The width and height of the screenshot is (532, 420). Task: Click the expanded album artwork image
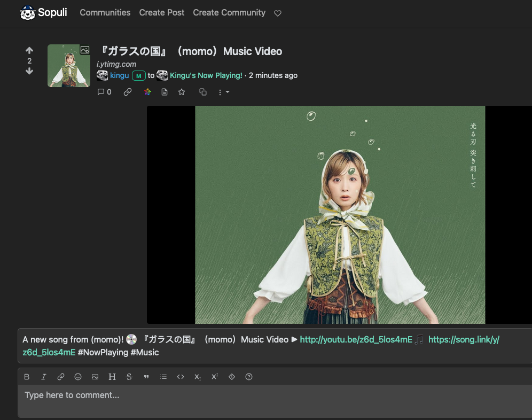340,215
